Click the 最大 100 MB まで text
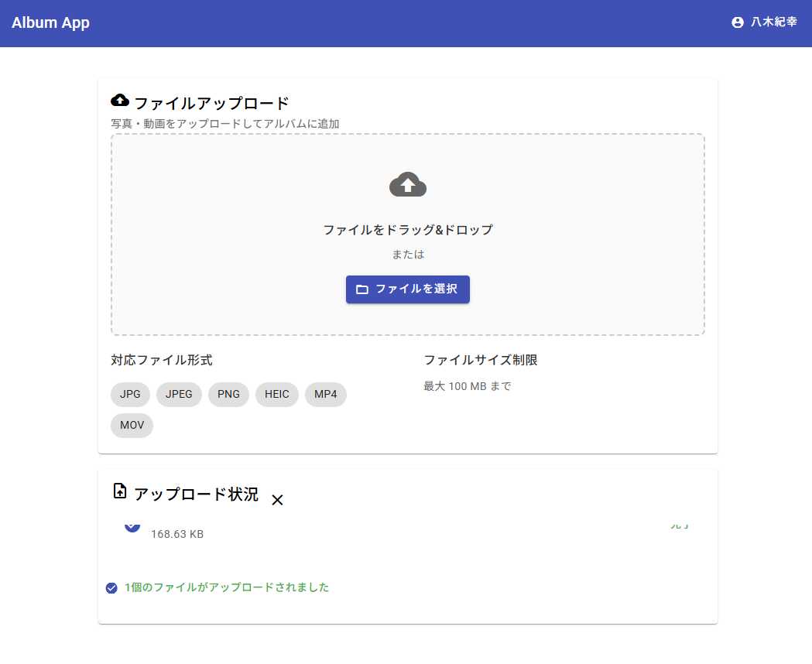812x664 pixels. (467, 386)
